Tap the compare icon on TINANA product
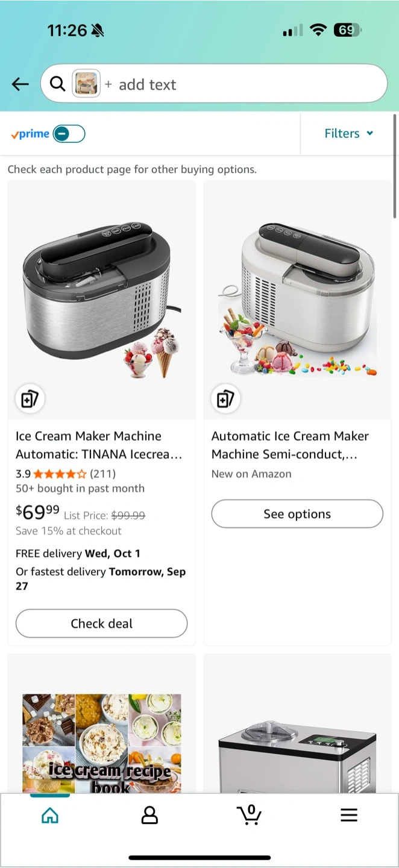This screenshot has height=868, width=399. click(30, 399)
